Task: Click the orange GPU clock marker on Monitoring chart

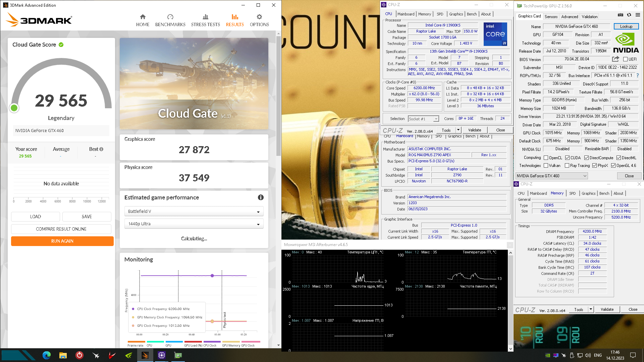Action: [x=212, y=321]
